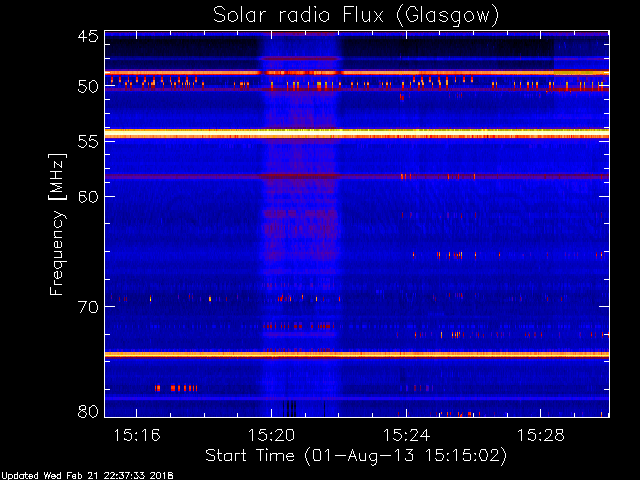Click the 45 frequency tick label
The height and width of the screenshot is (480, 640).
pos(88,36)
